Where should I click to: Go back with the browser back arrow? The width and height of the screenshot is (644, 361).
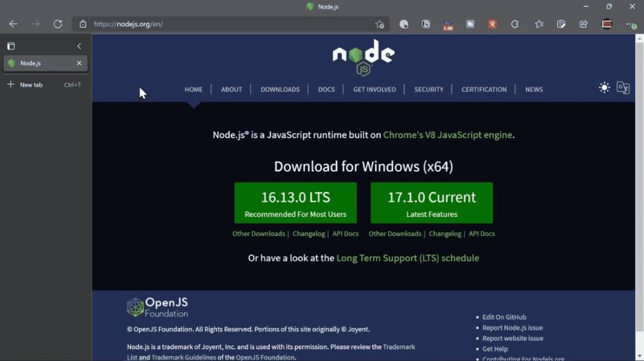(14, 24)
